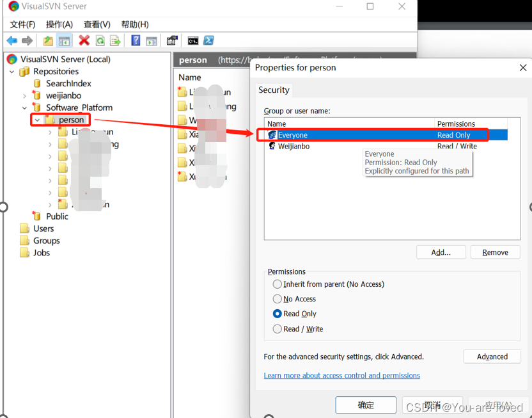
Task: Maximize the VisualSVN Server window
Action: [x=370, y=6]
